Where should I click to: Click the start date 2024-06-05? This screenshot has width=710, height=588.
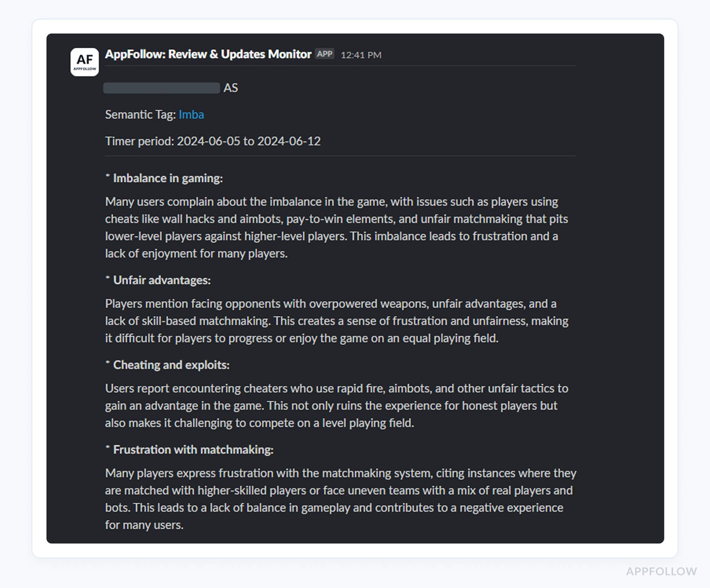click(208, 141)
